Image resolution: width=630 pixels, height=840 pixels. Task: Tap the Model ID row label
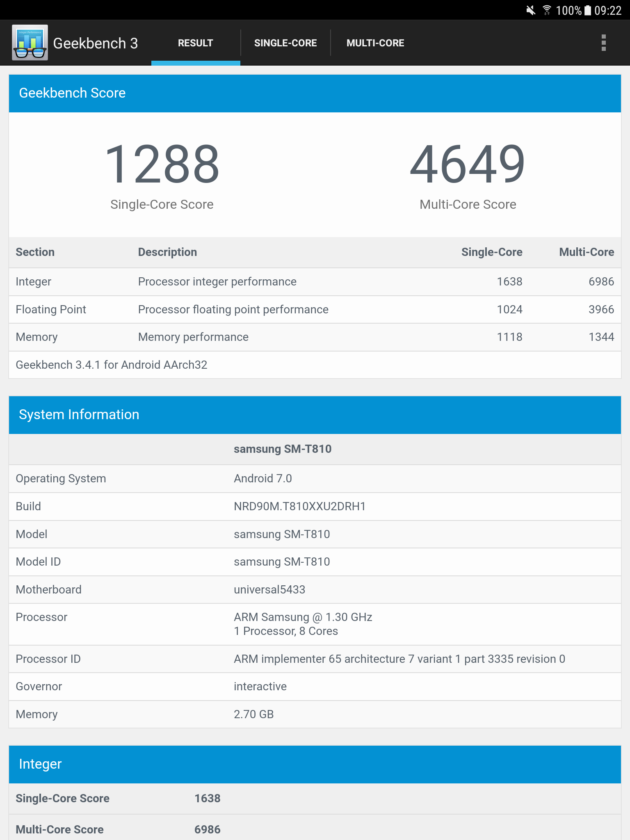click(x=38, y=562)
